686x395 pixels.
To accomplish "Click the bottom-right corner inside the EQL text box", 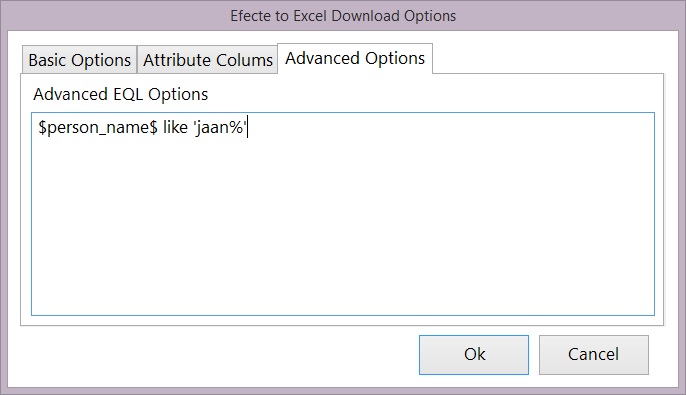I will [648, 308].
